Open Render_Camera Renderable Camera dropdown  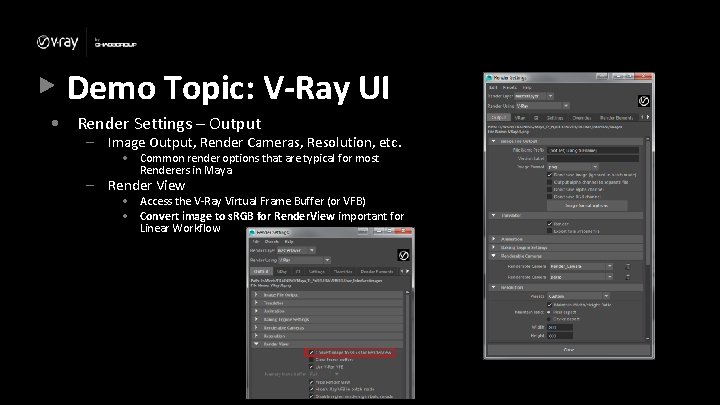[580, 266]
